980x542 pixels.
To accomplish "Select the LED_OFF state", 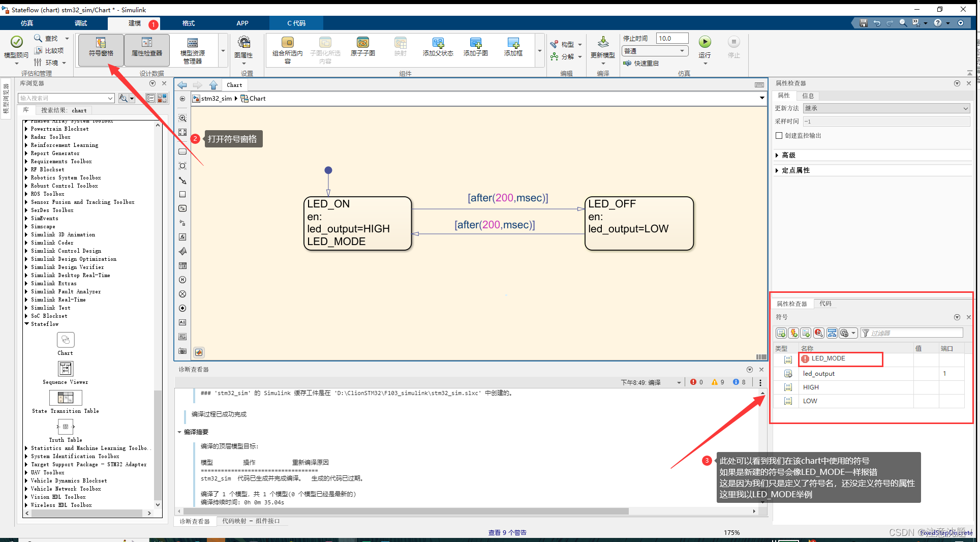I will 639,223.
